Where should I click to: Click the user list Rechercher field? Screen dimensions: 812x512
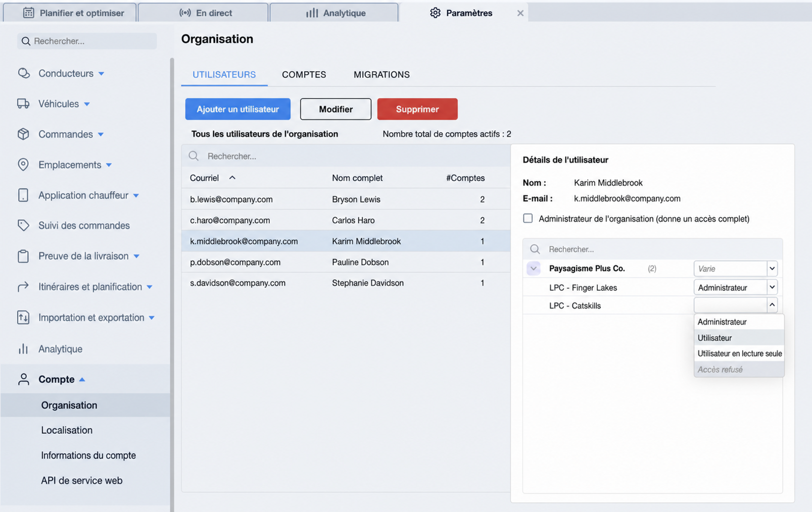tap(346, 156)
